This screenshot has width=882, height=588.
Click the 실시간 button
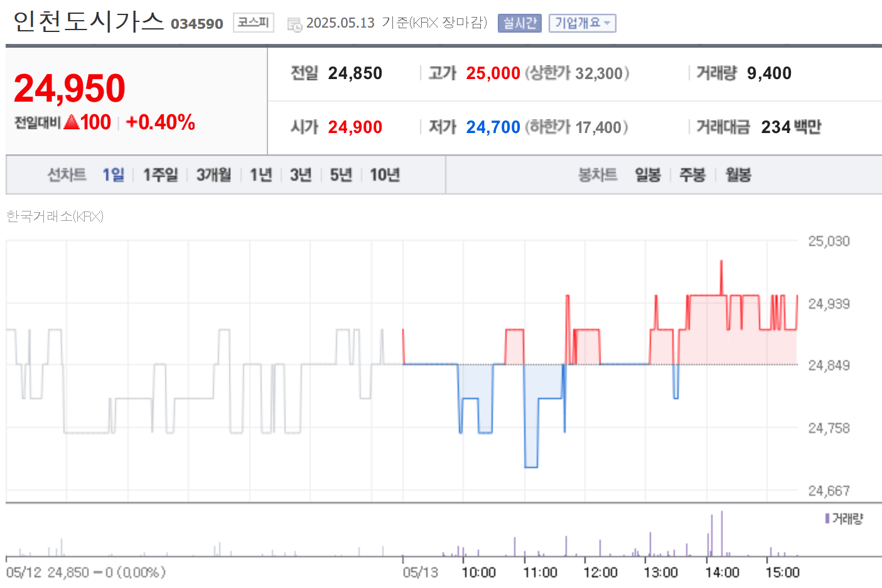520,23
